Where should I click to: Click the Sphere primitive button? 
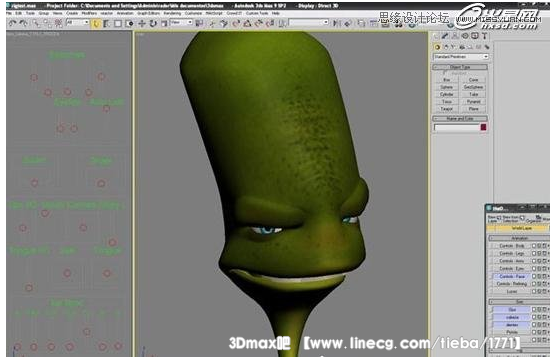pyautogui.click(x=447, y=87)
